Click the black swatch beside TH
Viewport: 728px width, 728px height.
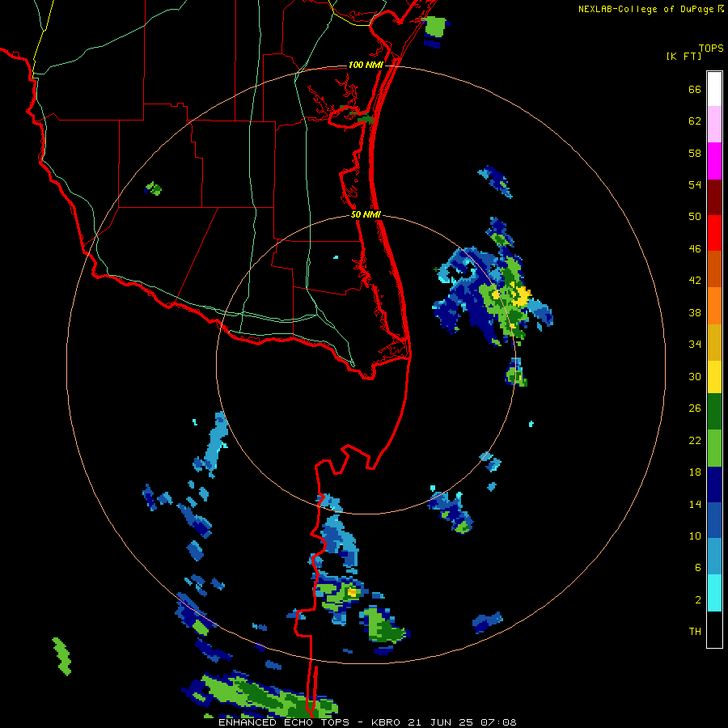point(714,629)
